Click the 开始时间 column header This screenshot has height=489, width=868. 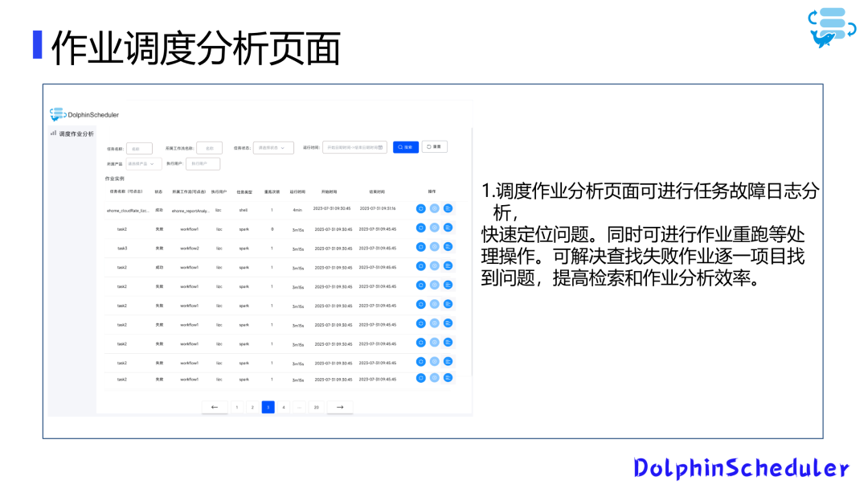click(x=330, y=191)
